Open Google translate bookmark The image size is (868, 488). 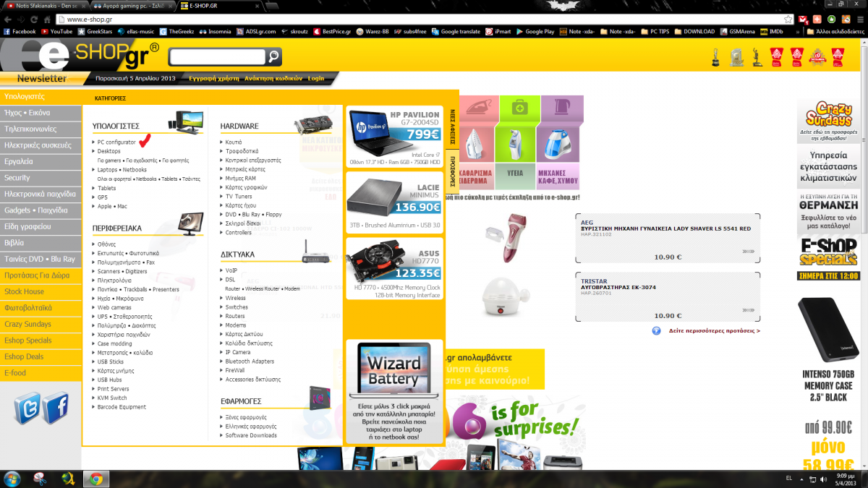(456, 32)
